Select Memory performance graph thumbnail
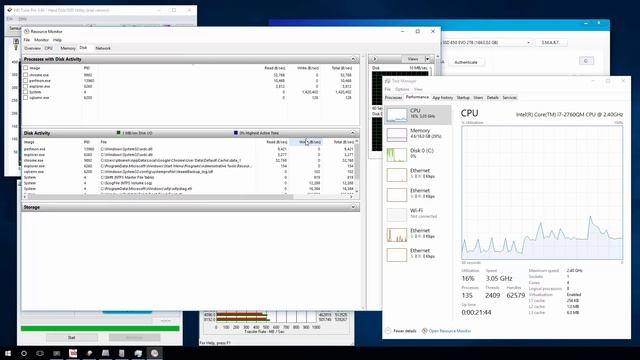This screenshot has width=640, height=360. pyautogui.click(x=397, y=135)
